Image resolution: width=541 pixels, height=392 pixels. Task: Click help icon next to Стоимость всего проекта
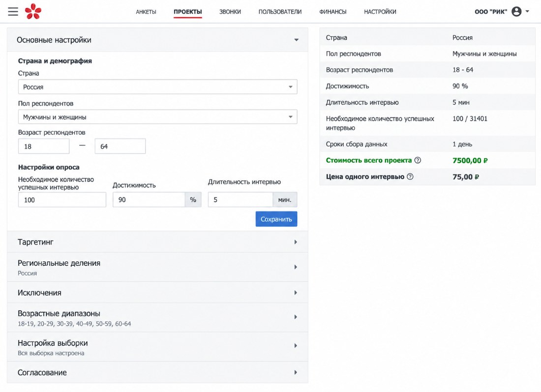coord(418,160)
